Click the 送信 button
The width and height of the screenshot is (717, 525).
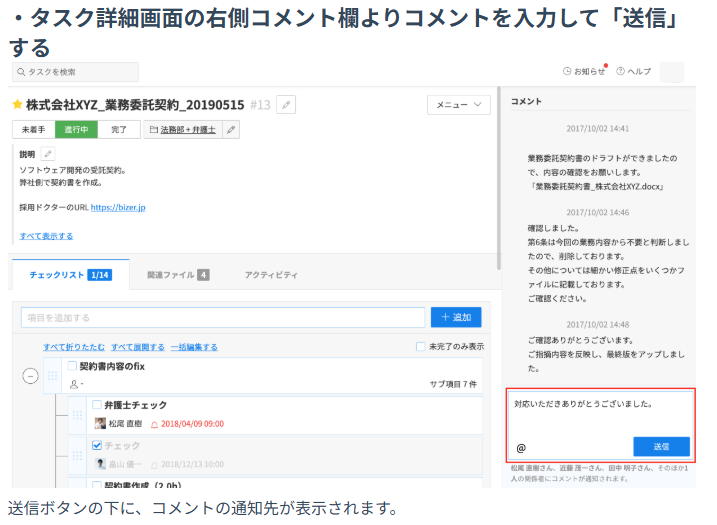[661, 447]
